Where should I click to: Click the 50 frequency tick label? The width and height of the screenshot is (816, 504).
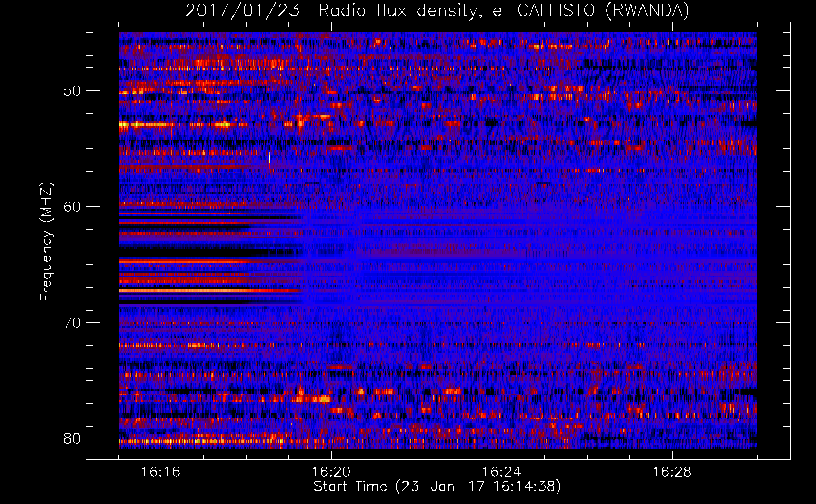[72, 91]
